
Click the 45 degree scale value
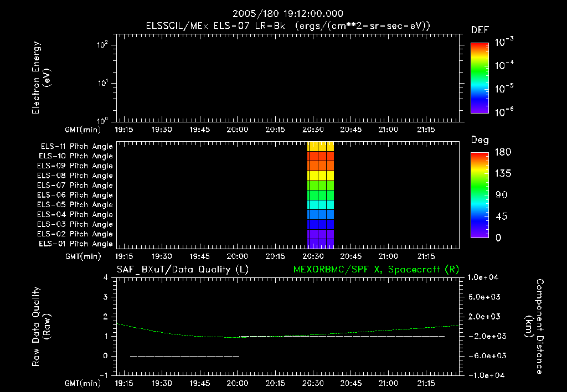(x=502, y=216)
